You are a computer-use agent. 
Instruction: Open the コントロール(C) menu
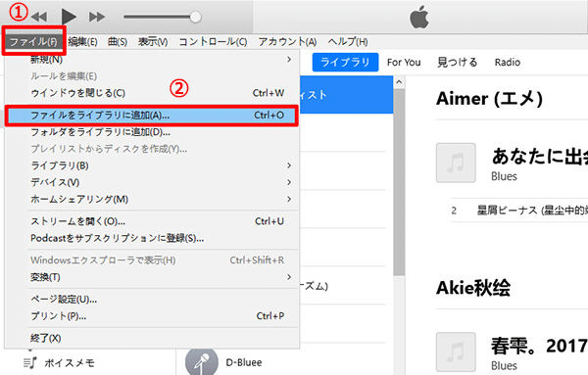tap(213, 41)
